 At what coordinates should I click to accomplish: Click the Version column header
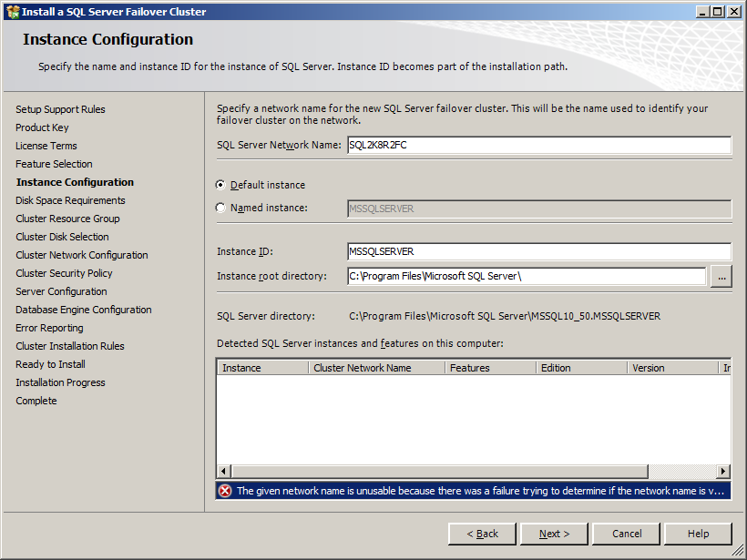click(x=672, y=368)
